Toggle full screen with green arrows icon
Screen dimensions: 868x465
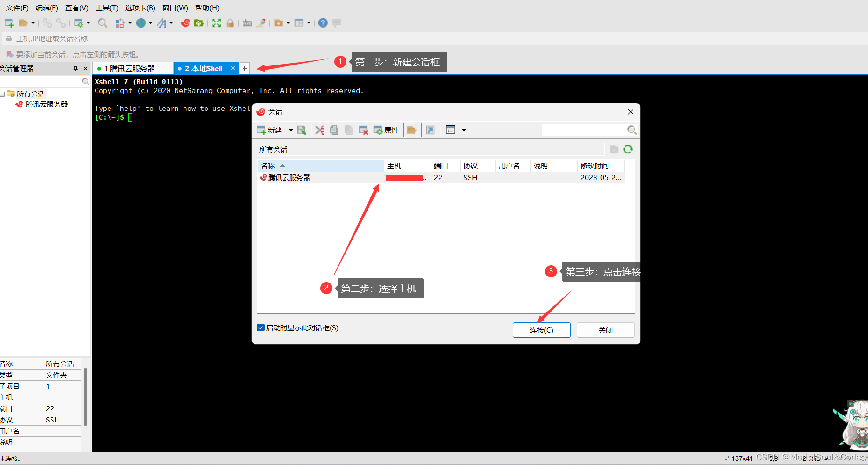pyautogui.click(x=216, y=23)
